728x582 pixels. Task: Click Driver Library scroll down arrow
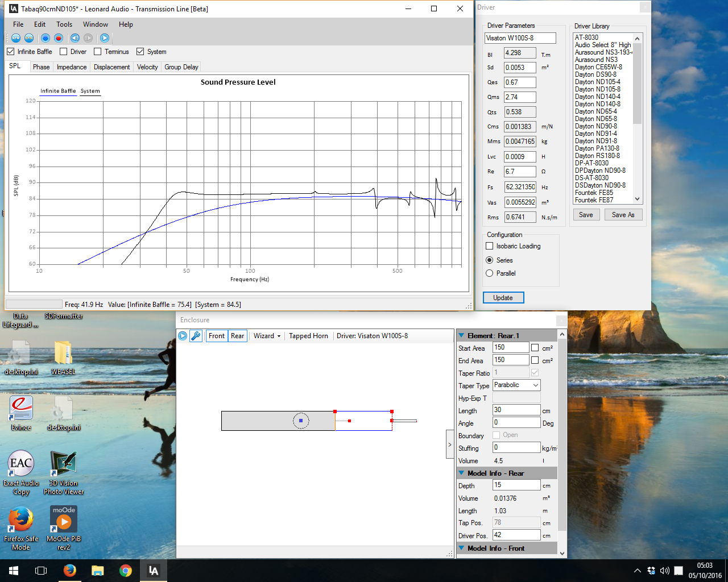pyautogui.click(x=638, y=199)
